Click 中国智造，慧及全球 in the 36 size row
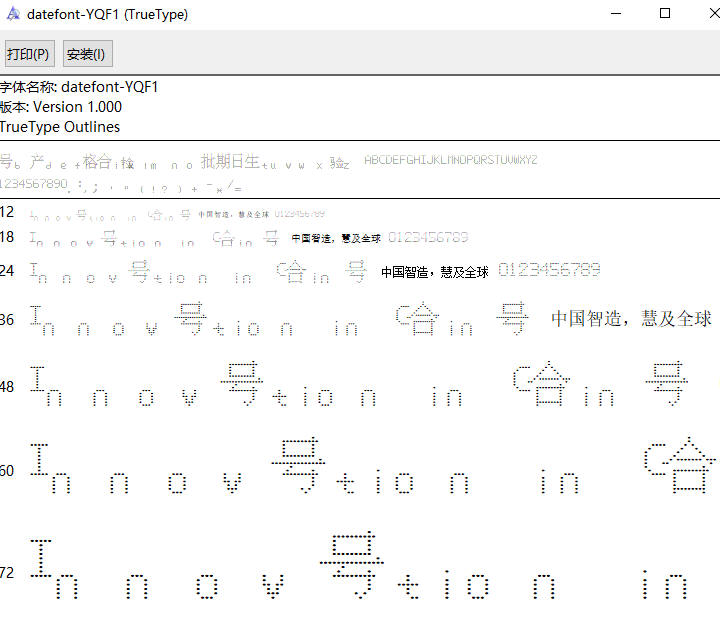720x632 pixels. pyautogui.click(x=631, y=318)
